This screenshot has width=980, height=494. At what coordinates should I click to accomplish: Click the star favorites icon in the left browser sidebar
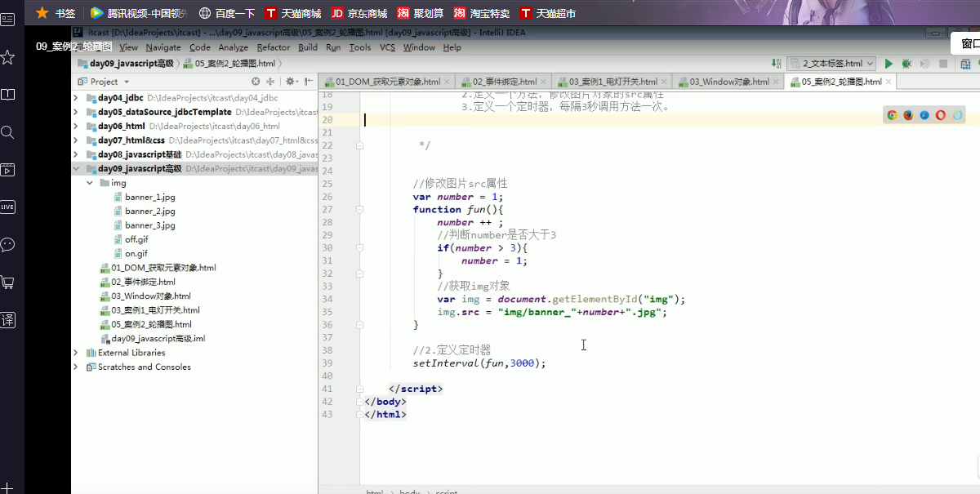tap(7, 57)
